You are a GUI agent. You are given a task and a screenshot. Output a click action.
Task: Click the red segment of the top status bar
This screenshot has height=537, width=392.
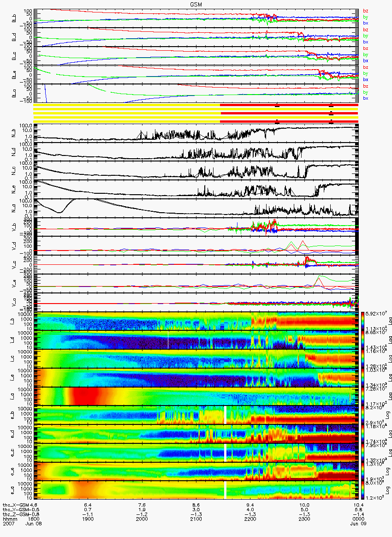(289, 105)
